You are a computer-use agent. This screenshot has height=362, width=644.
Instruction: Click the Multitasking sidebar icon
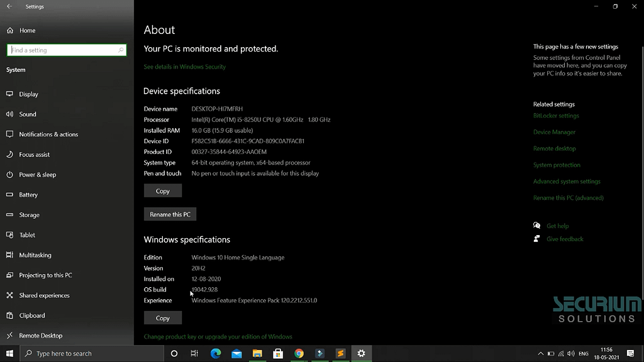coord(9,255)
